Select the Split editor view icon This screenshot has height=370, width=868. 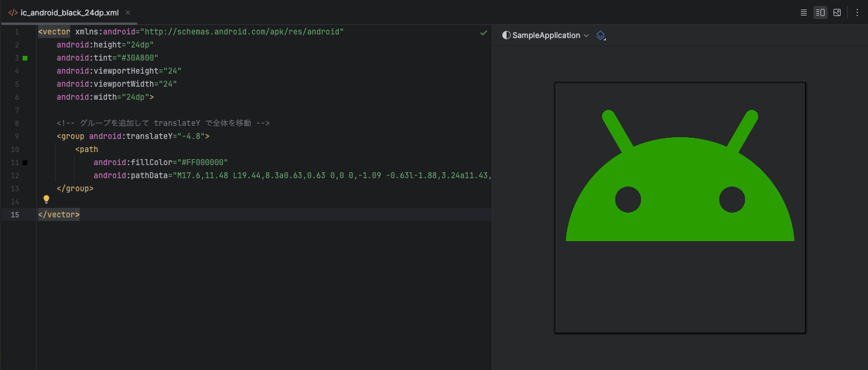tap(820, 12)
